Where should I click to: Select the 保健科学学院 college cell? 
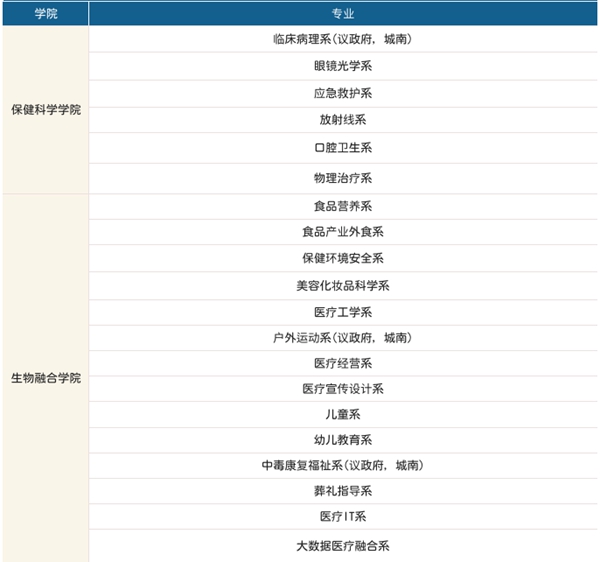[x=45, y=110]
